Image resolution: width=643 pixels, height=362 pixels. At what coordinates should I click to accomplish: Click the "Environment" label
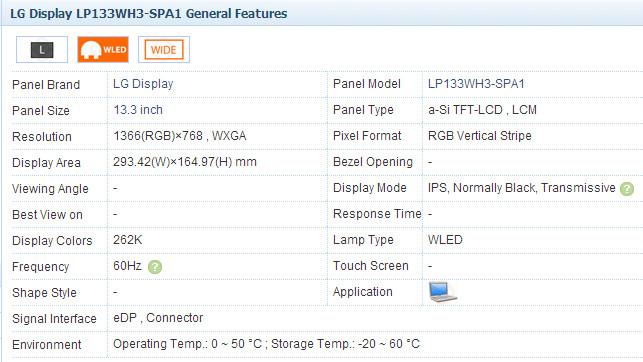[x=47, y=345]
